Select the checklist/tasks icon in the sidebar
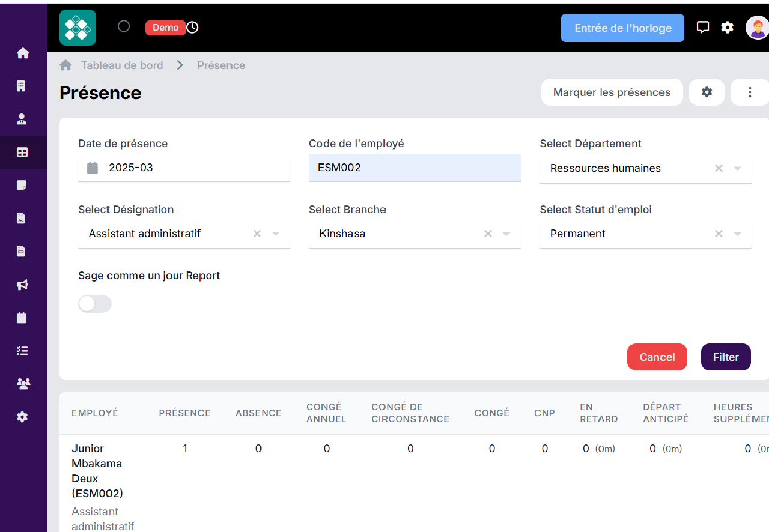 (23, 350)
